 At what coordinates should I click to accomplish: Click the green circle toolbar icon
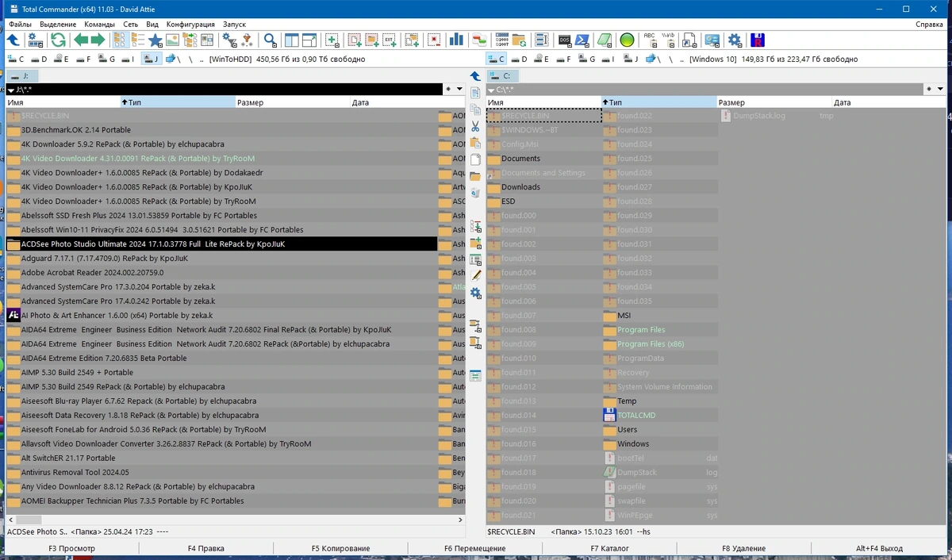point(627,40)
